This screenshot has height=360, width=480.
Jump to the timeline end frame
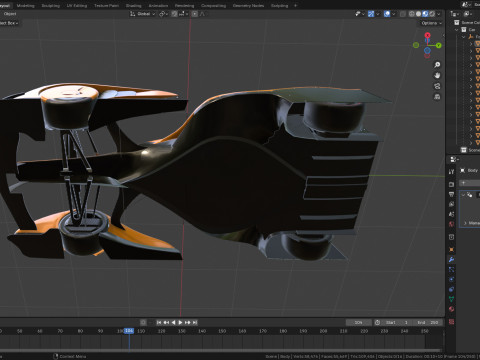coord(195,322)
